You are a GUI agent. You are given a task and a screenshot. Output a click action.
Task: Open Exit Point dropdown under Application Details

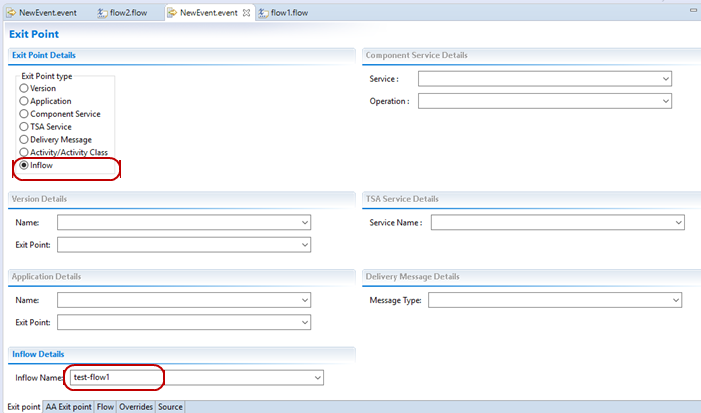tap(304, 322)
